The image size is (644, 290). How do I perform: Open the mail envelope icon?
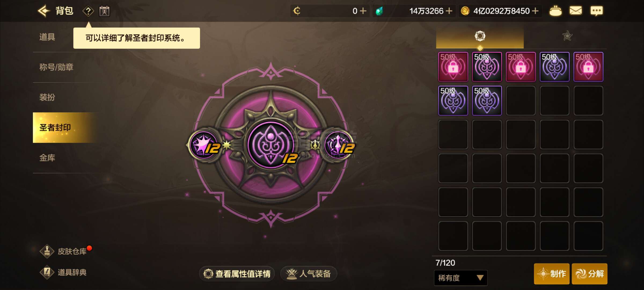pos(576,11)
